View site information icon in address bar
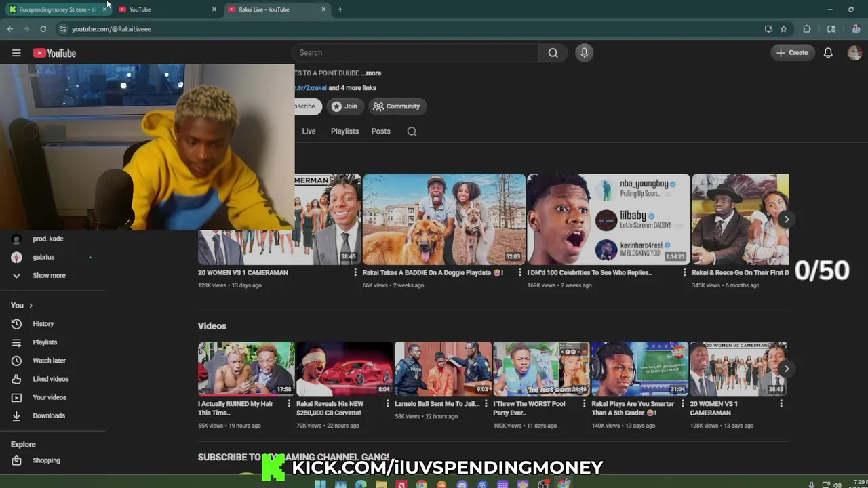Screen dimensions: 868x488 coord(62,29)
